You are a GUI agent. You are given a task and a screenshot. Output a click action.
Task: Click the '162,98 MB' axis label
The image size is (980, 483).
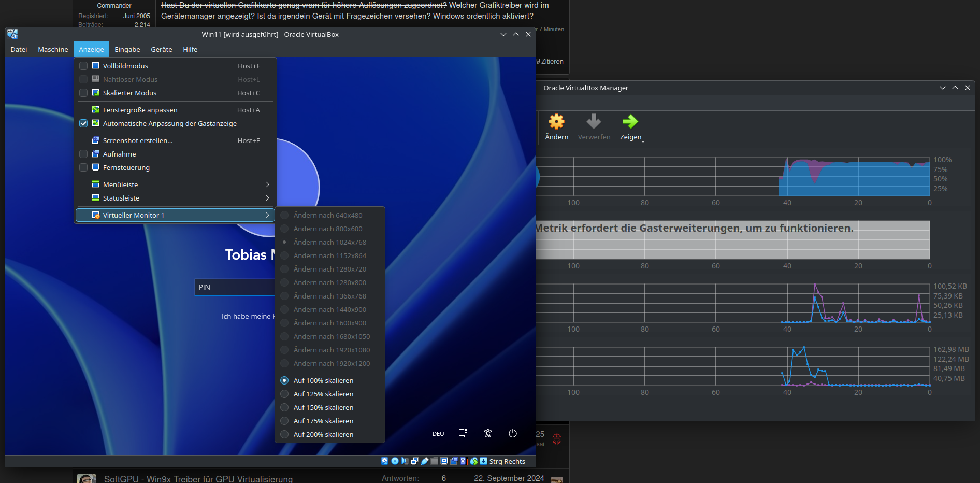[951, 349]
